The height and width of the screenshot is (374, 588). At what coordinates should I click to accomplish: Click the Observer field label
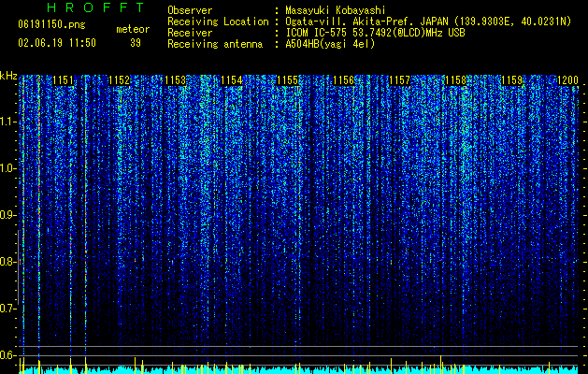pos(190,10)
